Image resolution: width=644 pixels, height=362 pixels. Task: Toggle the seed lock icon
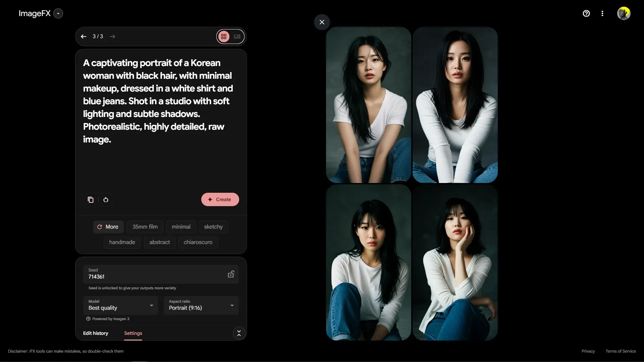click(231, 274)
